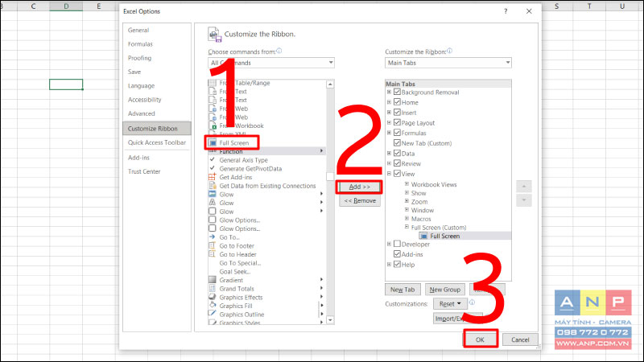
Task: Toggle the Background Removal tab checkbox
Action: click(397, 92)
